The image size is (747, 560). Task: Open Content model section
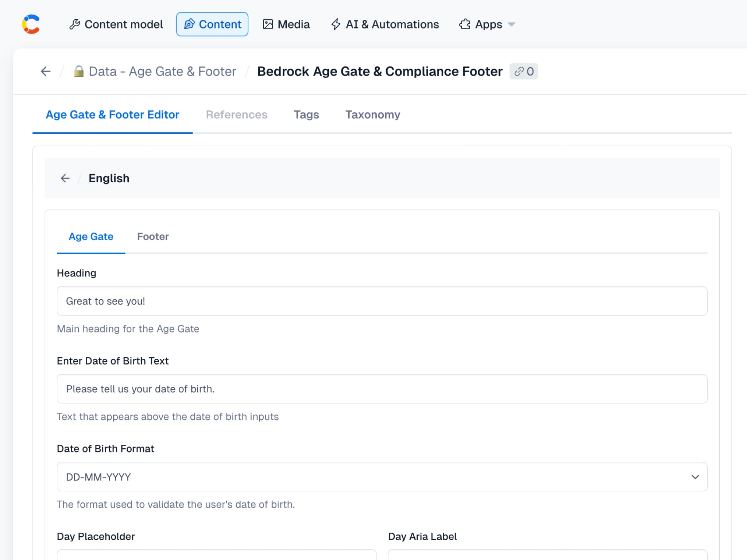point(116,24)
